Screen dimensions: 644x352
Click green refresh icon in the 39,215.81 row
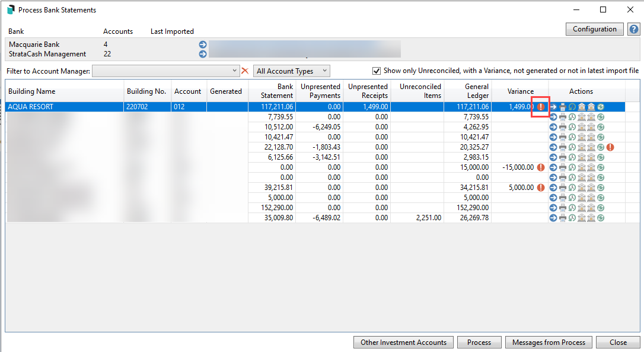coord(601,188)
